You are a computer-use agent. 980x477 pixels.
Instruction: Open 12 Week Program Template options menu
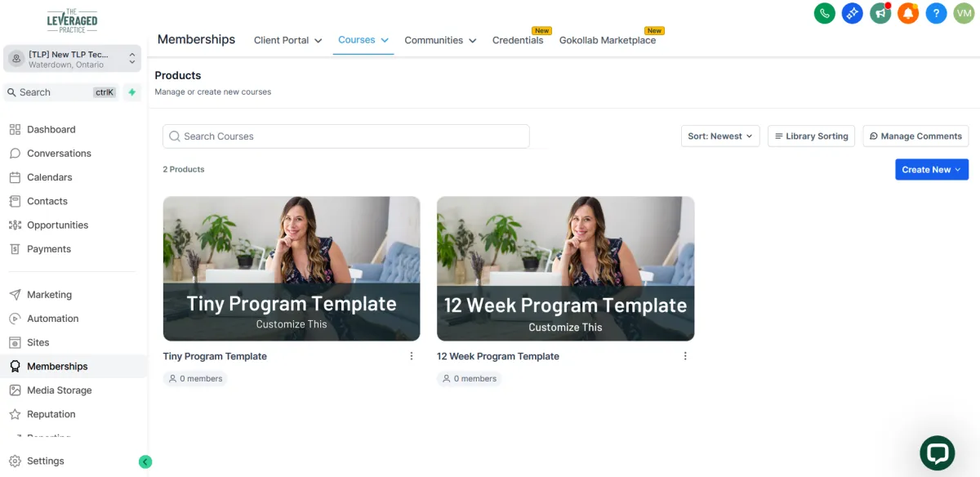pyautogui.click(x=685, y=356)
